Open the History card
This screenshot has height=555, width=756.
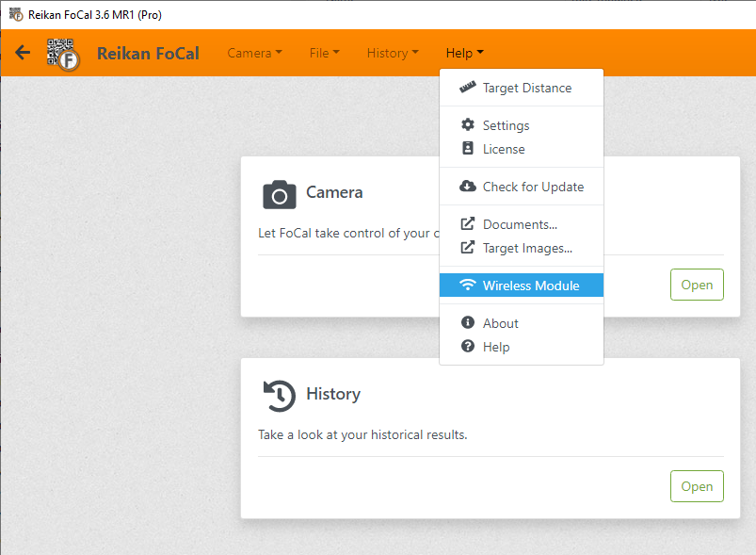click(x=696, y=486)
